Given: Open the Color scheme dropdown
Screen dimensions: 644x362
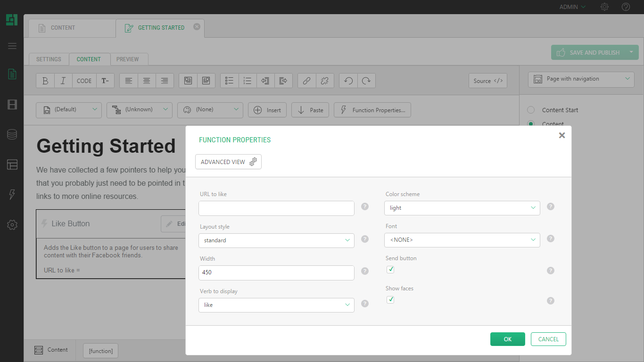Looking at the screenshot, I should (x=462, y=208).
